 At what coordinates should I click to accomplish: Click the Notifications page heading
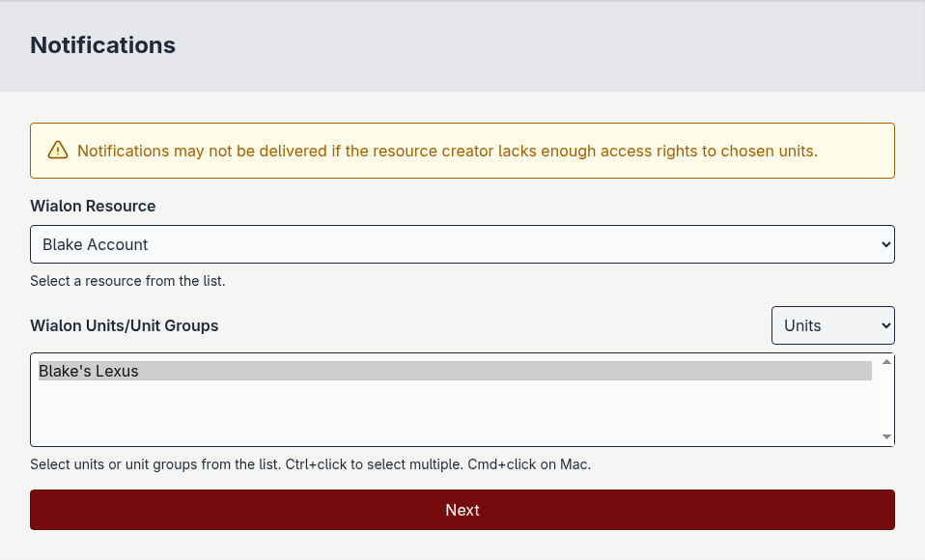pyautogui.click(x=102, y=45)
